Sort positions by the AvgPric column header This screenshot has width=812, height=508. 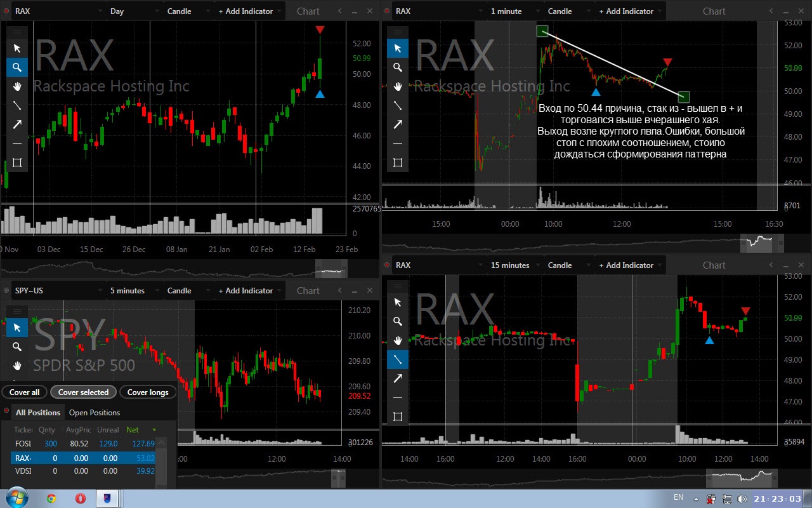78,430
